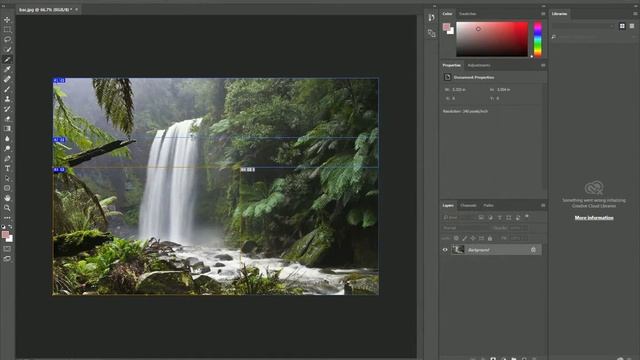Select the highlighted Slice tool
Viewport: 640px width, 360px height.
pos(7,59)
